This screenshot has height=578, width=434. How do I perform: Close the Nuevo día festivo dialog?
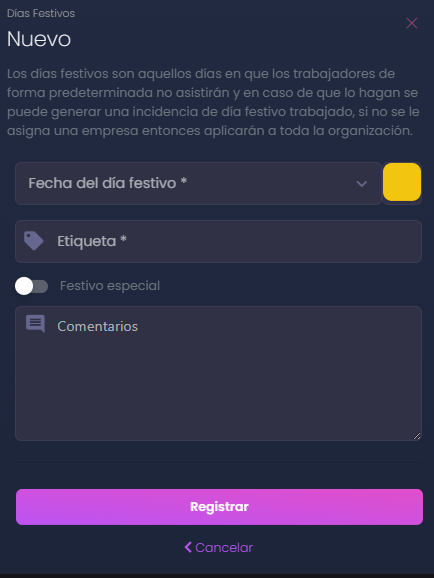point(412,23)
